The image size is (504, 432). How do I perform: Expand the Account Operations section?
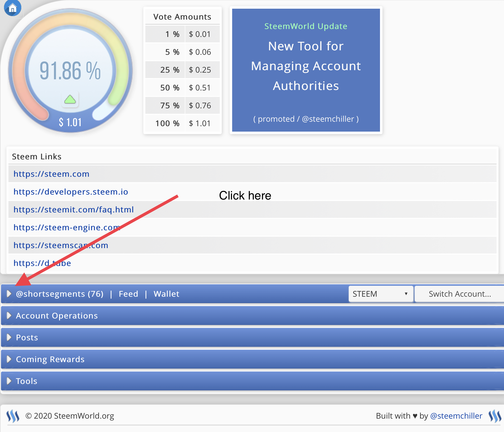click(x=9, y=316)
